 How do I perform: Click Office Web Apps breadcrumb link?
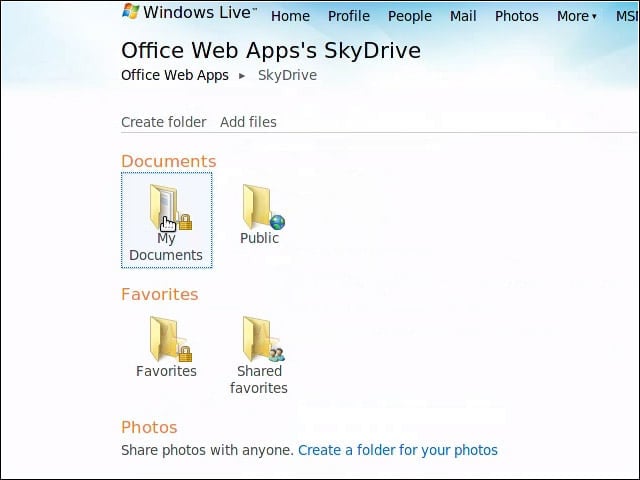click(175, 75)
